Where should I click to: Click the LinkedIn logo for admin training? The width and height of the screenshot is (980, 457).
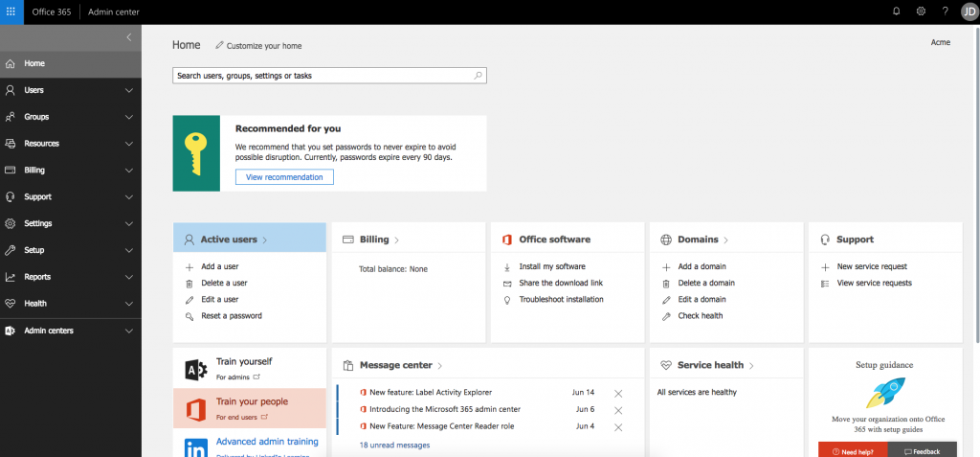point(196,447)
